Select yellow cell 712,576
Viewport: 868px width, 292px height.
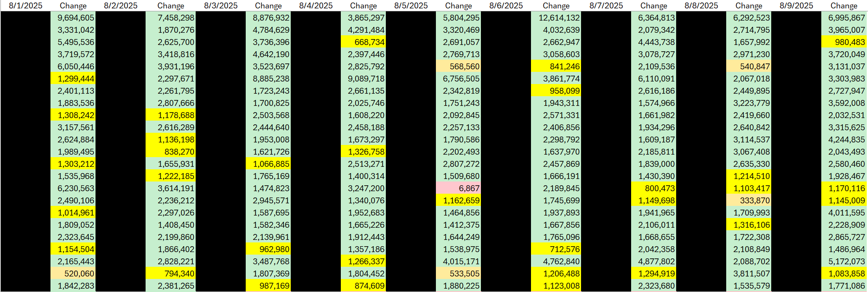[556, 249]
